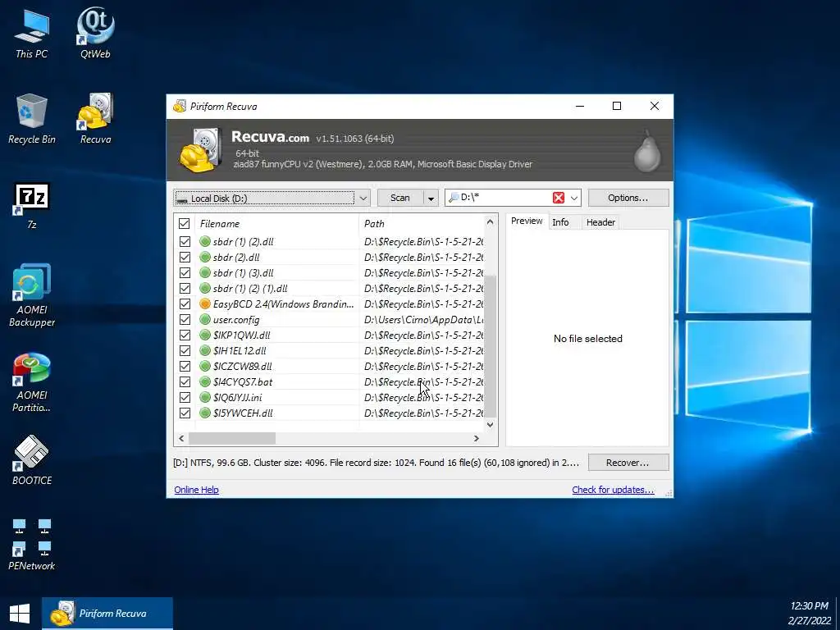Click scroll-left arrow of file list
Screen dimensions: 840x630
(x=181, y=438)
